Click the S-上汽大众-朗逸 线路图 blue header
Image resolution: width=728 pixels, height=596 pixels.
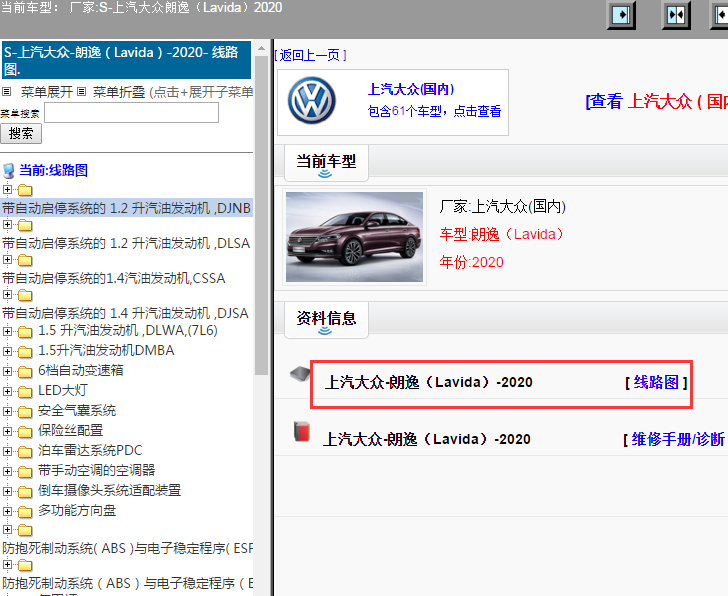[126, 60]
